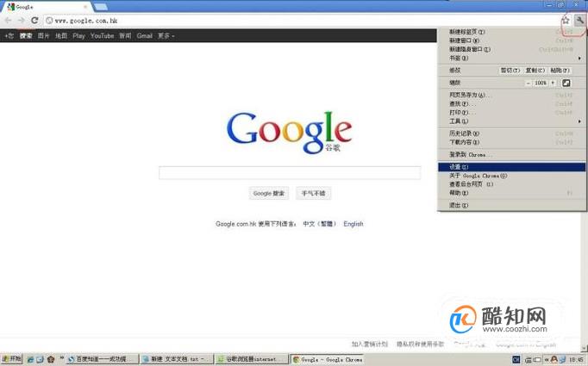Decrease zoom with the minus button
Image resolution: width=588 pixels, height=366 pixels.
pos(528,83)
